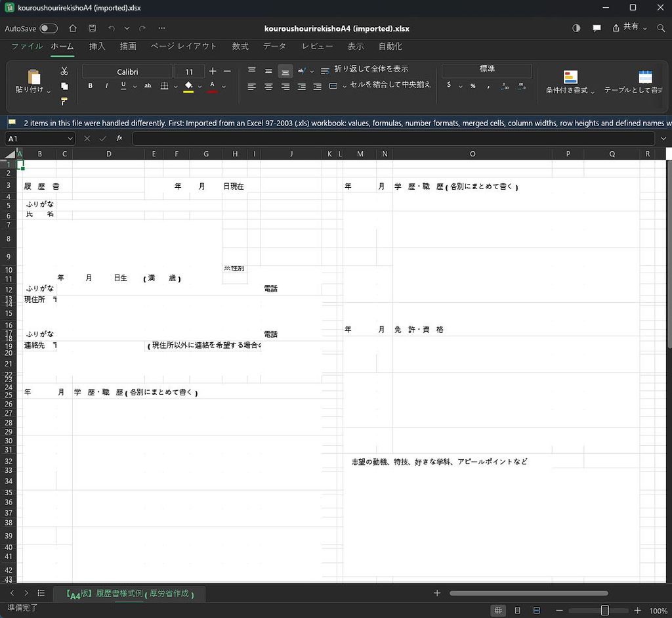Apply the red font color A
Image resolution: width=672 pixels, height=618 pixels.
[x=212, y=86]
